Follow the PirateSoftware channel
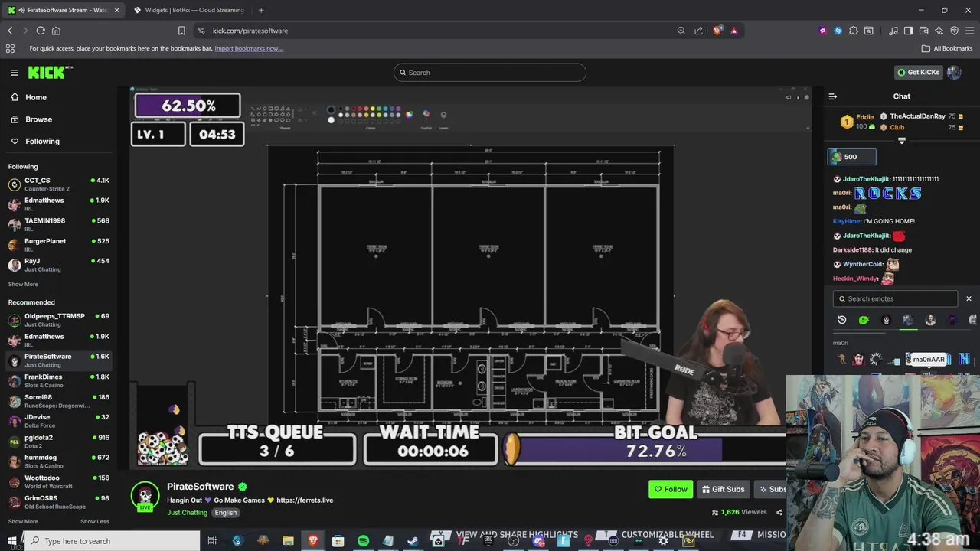The image size is (980, 551). point(671,489)
